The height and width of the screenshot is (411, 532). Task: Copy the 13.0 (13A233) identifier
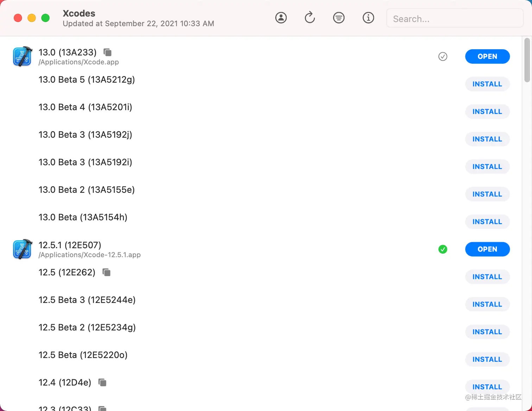pos(108,52)
